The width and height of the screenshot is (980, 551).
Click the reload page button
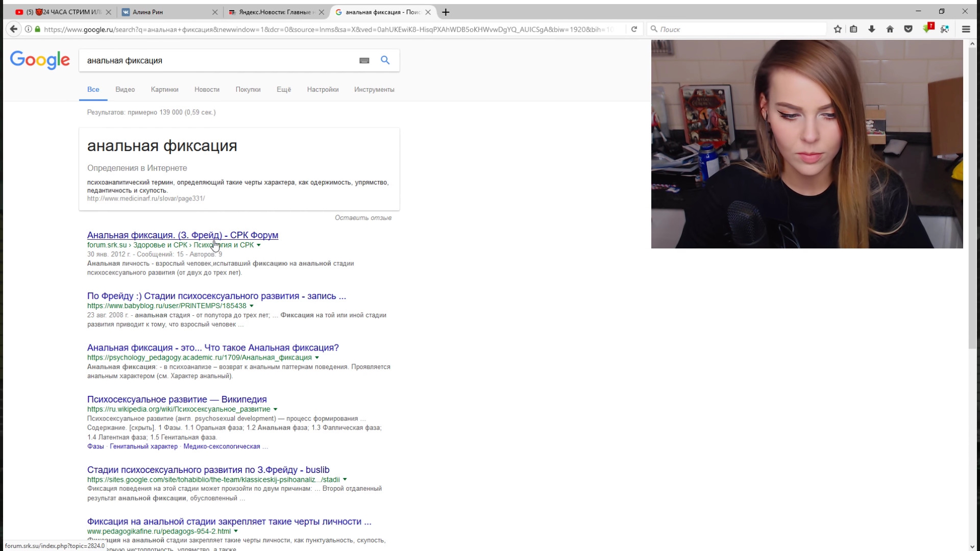[x=634, y=29]
